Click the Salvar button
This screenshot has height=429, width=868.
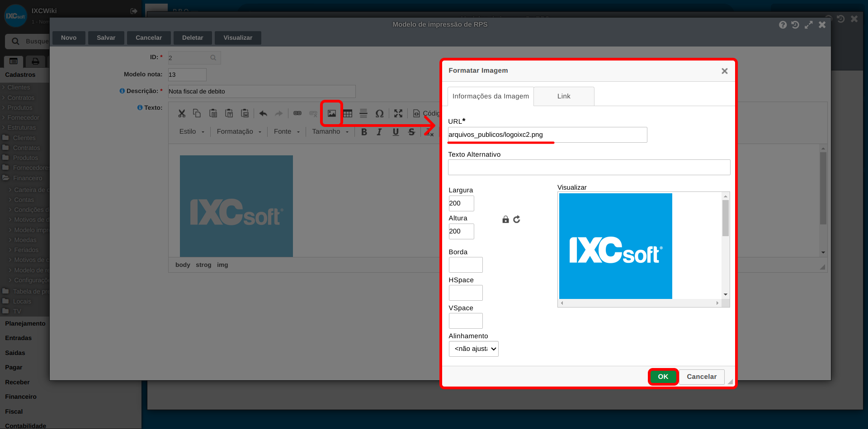(x=106, y=37)
